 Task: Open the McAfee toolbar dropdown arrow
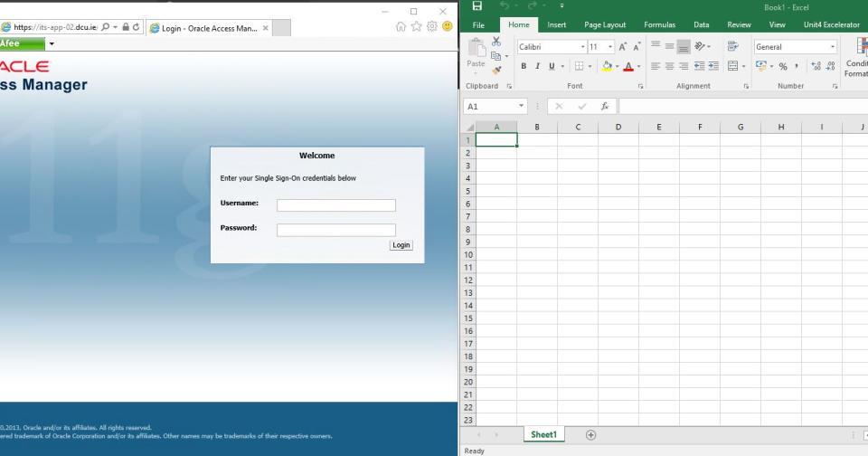click(x=52, y=43)
